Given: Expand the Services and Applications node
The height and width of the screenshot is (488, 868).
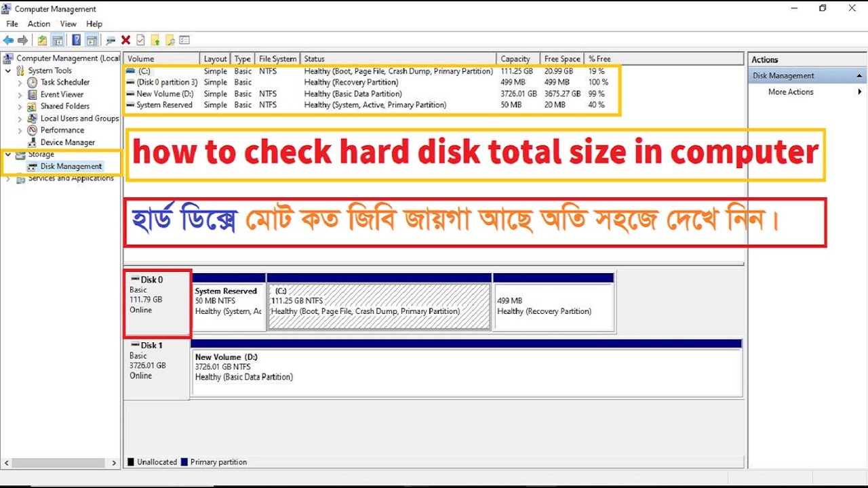Looking at the screenshot, I should (x=8, y=179).
